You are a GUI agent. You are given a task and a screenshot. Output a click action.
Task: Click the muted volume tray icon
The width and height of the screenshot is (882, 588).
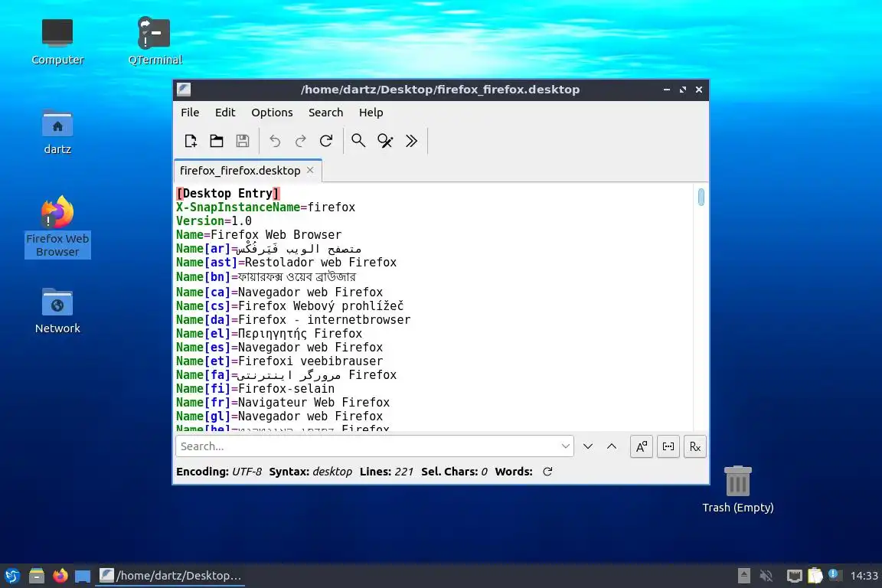[766, 576]
